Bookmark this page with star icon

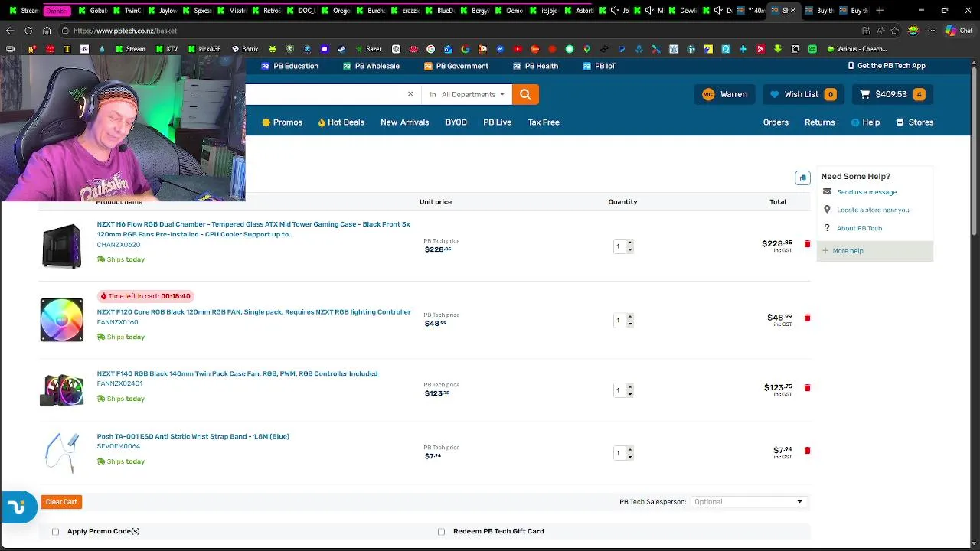[895, 31]
